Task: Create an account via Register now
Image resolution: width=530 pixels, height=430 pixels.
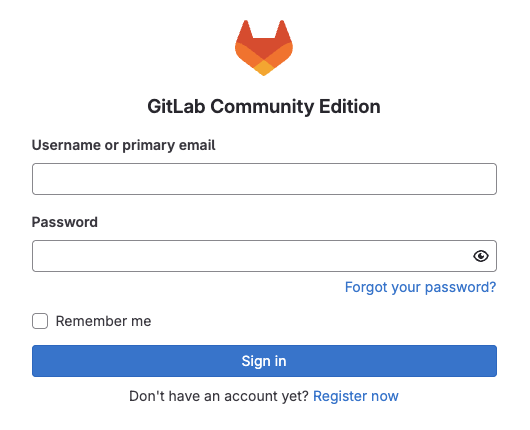Action: pyautogui.click(x=356, y=396)
